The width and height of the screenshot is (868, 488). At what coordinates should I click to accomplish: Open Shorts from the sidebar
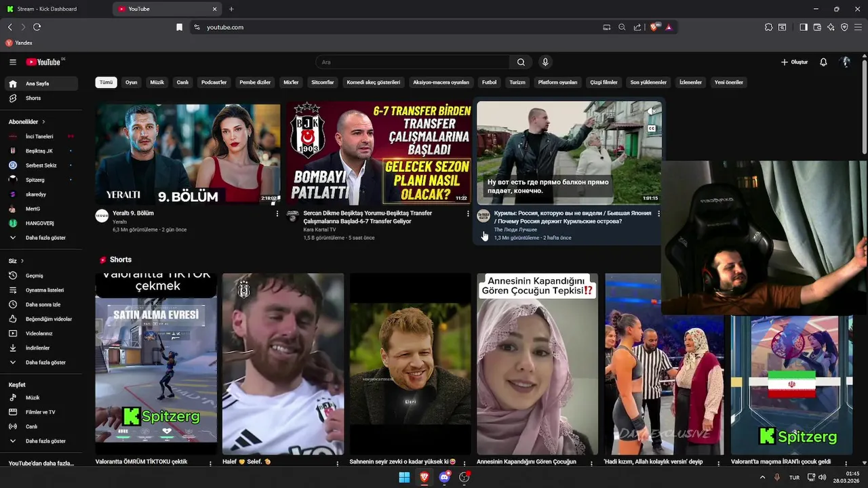42,98
